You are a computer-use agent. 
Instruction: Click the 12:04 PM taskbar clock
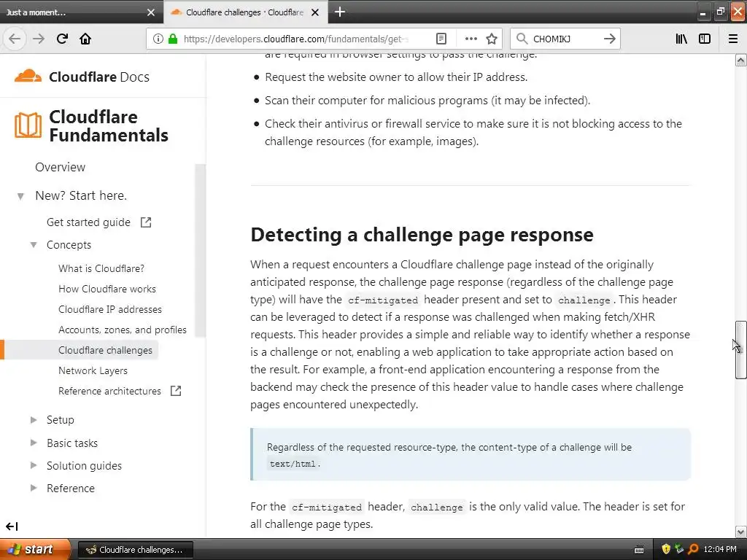720,550
